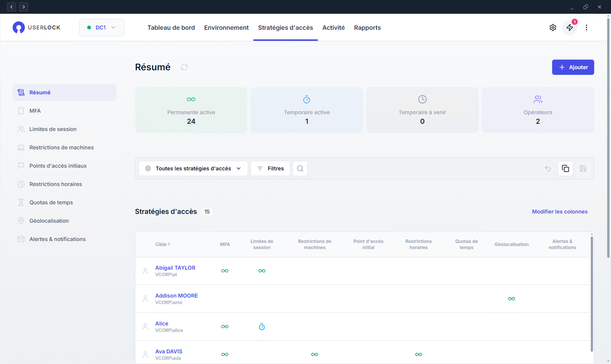Click Addison MOORE's geolocation infinity icon
Screen dimensions: 611x364
pyautogui.click(x=511, y=299)
